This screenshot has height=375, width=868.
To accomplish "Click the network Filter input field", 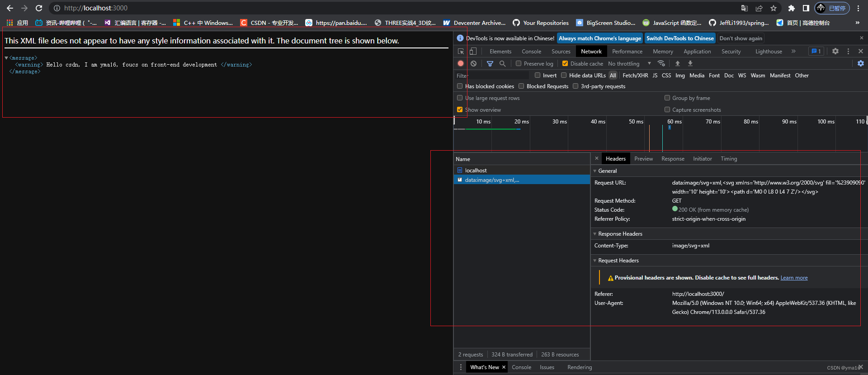I will [492, 75].
